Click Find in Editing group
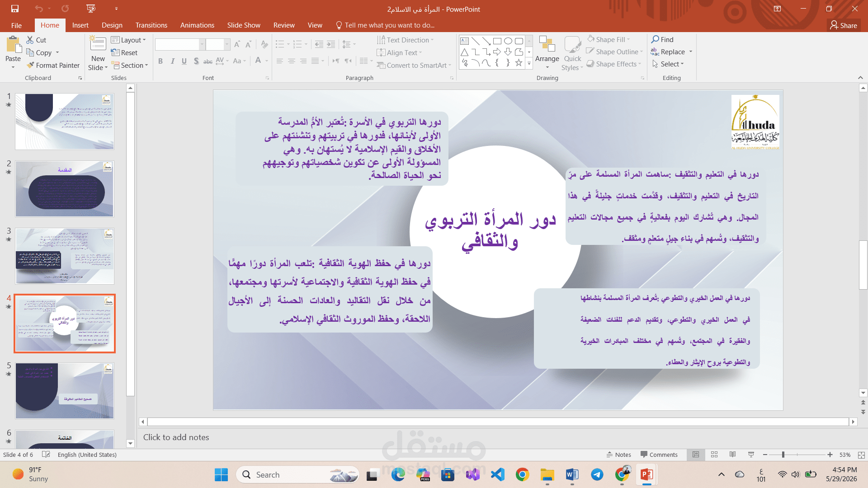The image size is (868, 488). (x=662, y=39)
